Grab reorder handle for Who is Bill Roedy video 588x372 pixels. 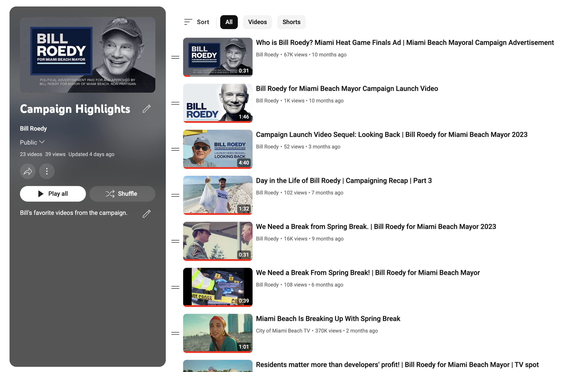click(175, 57)
